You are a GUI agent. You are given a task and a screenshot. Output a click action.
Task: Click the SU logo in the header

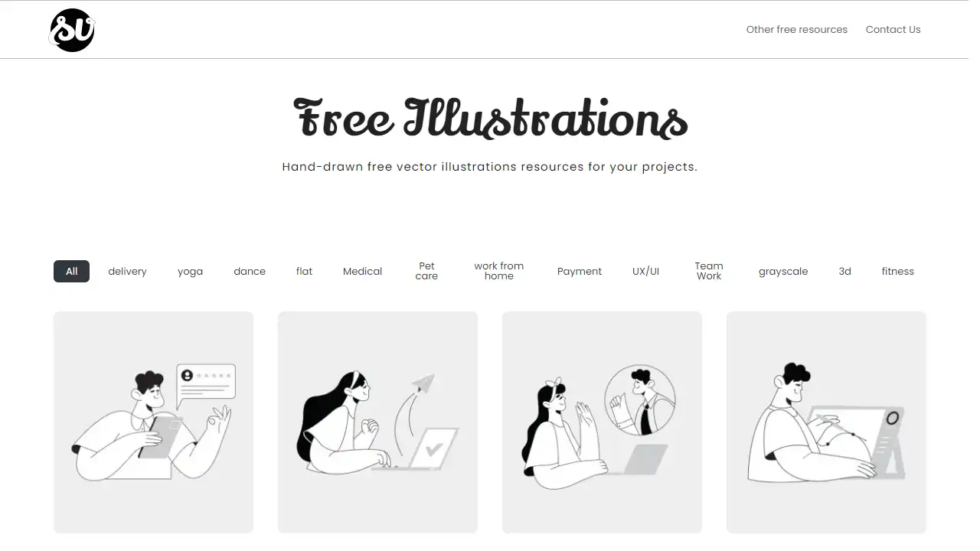(72, 30)
